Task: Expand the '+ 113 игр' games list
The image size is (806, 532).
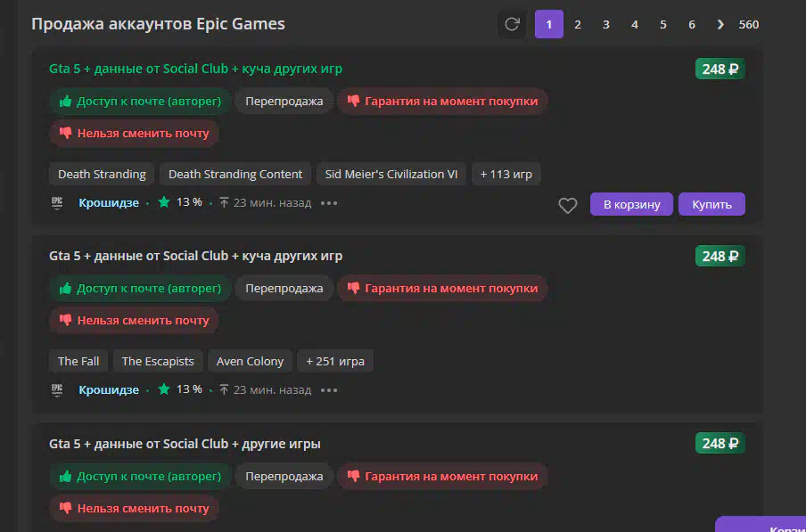Action: point(506,174)
